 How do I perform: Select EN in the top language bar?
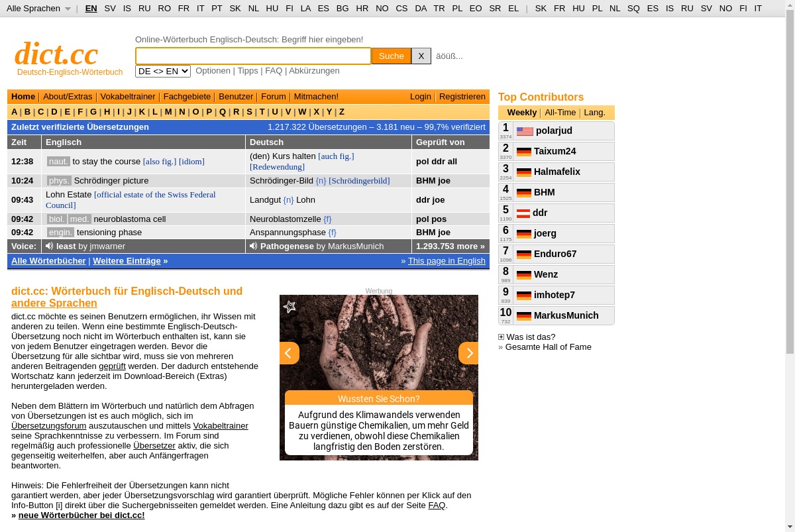coord(91,9)
